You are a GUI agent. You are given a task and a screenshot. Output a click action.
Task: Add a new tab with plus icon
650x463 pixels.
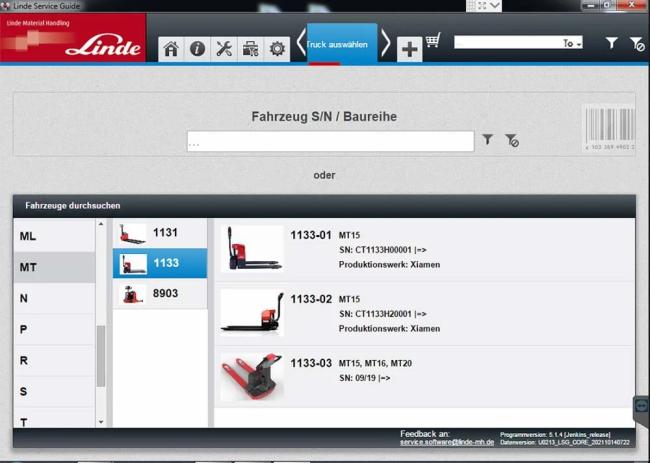[409, 50]
